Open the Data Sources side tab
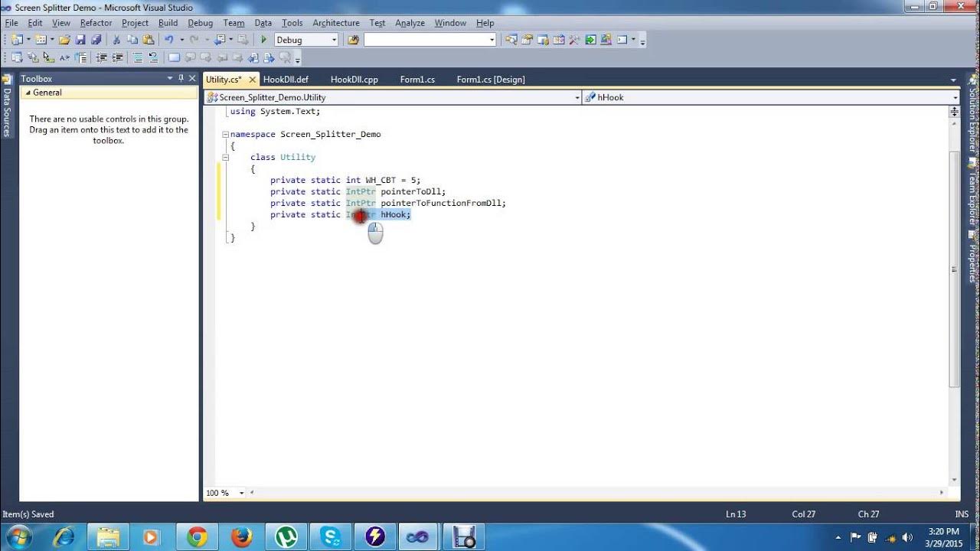The width and height of the screenshot is (980, 551). (6, 106)
